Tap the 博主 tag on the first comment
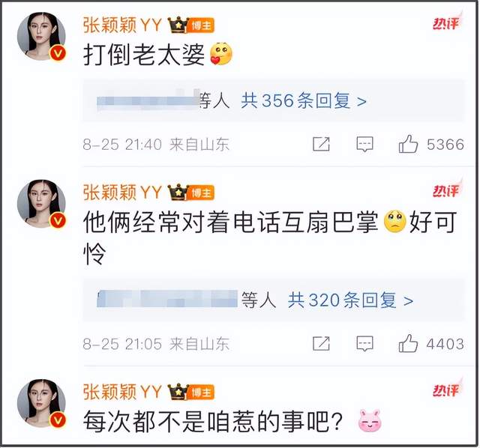 pyautogui.click(x=201, y=25)
